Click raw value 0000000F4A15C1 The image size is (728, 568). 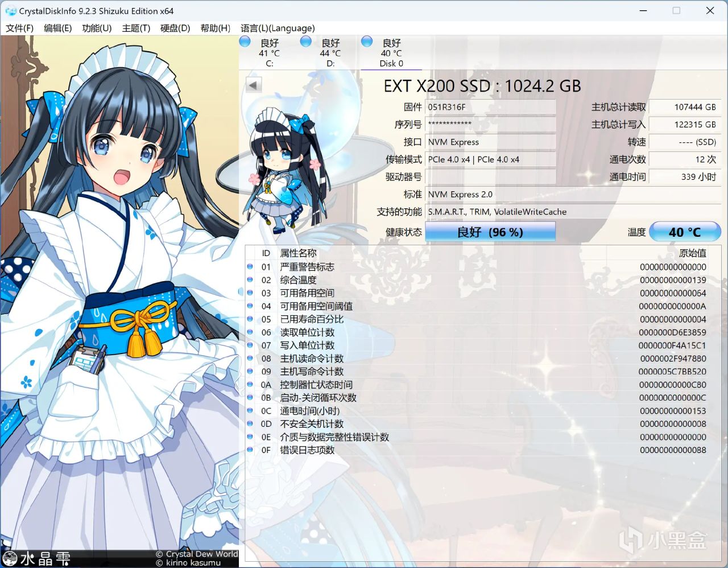pyautogui.click(x=672, y=345)
